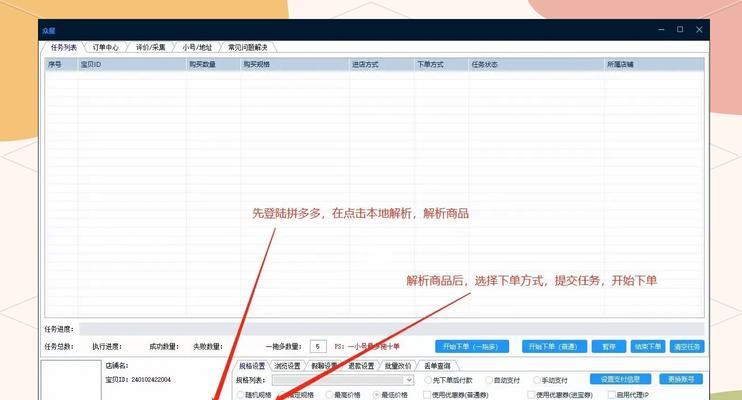Select 自动支付 radio option
Viewport: 742px width, 400px height.
[x=503, y=380]
